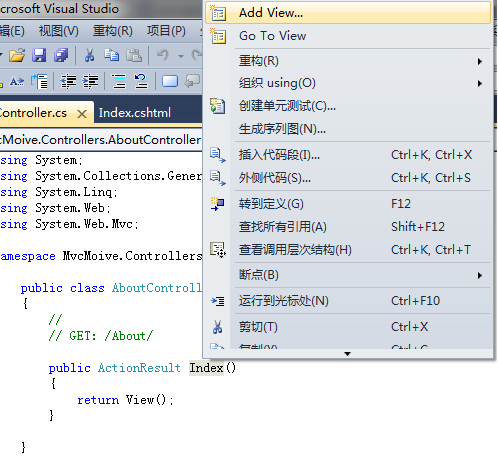This screenshot has width=498, height=464.
Task: Click the Open File folder icon
Action: coord(17,55)
